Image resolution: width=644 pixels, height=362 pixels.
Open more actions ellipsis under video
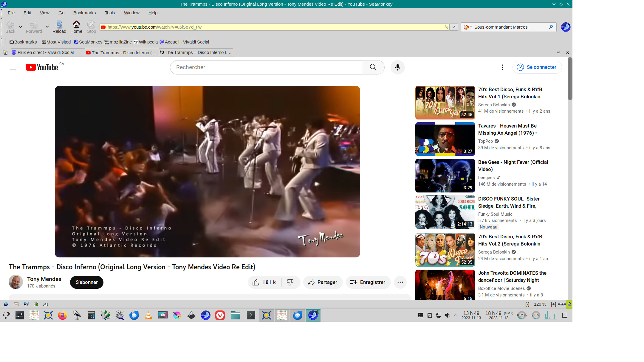tap(400, 282)
